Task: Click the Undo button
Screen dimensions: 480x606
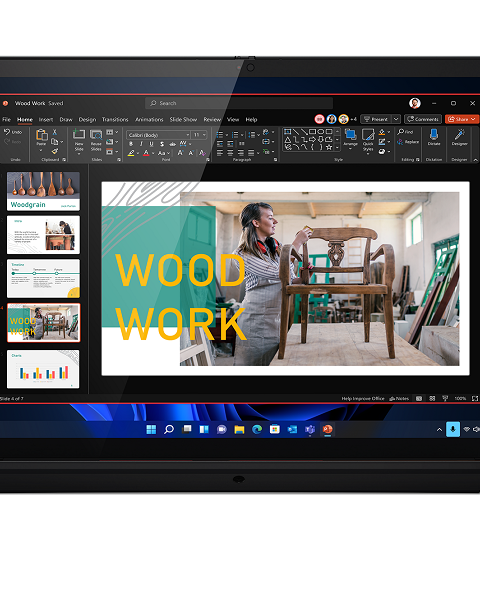Action: [13, 132]
